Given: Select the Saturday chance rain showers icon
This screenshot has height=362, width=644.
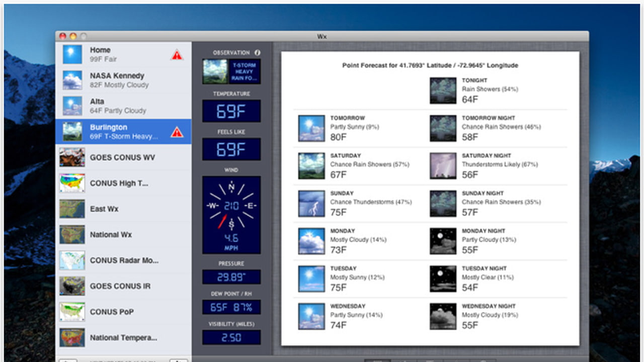Looking at the screenshot, I should tap(311, 166).
